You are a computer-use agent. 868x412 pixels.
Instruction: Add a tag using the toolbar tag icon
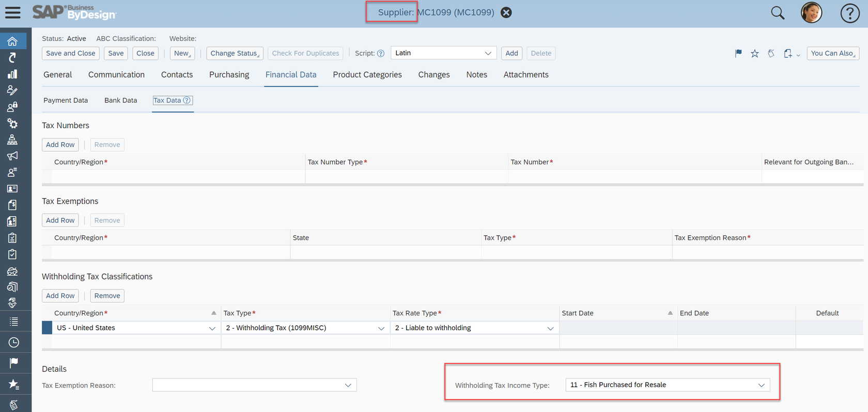pyautogui.click(x=771, y=53)
